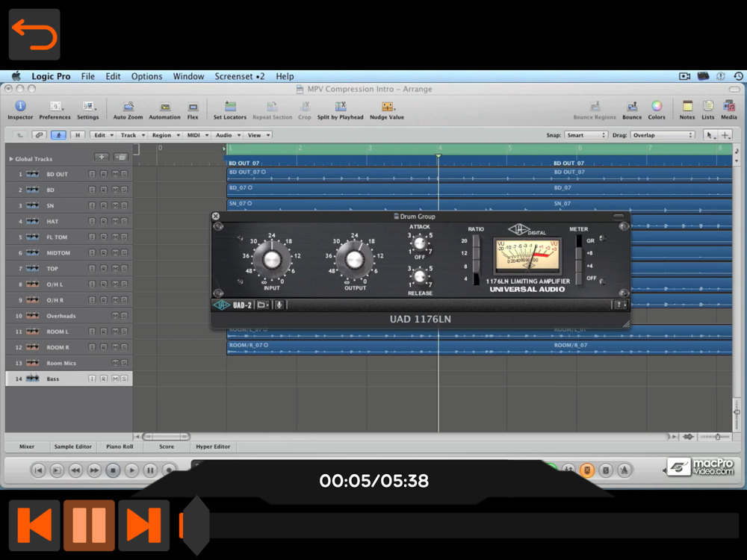This screenshot has height=560, width=747.
Task: Click the Automation toolbar icon
Action: [165, 110]
